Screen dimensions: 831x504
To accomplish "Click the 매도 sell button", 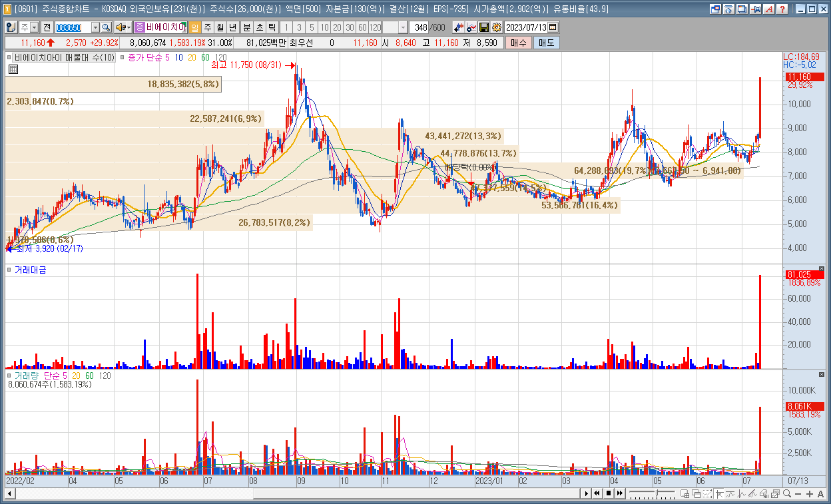I will point(547,43).
